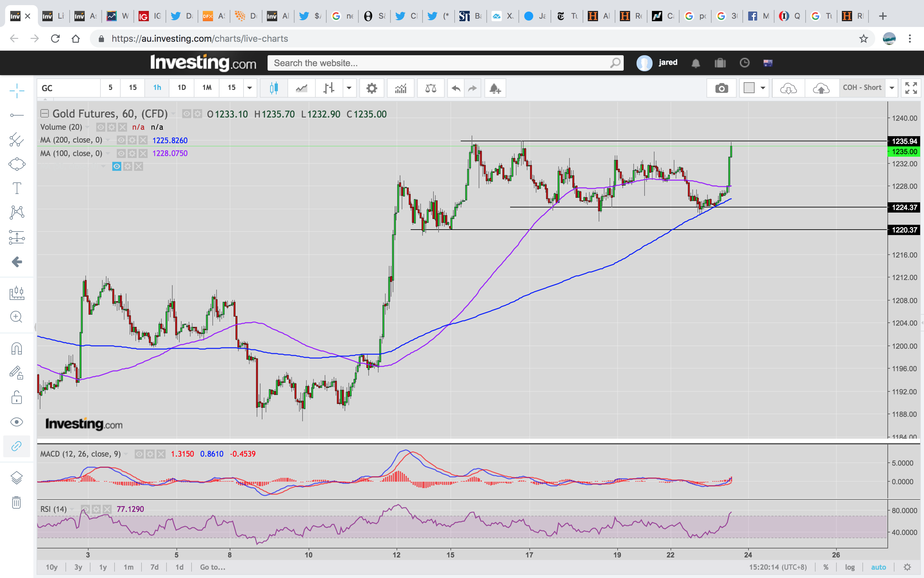Select the candlestick chart type
The height and width of the screenshot is (578, 924).
[x=274, y=88]
